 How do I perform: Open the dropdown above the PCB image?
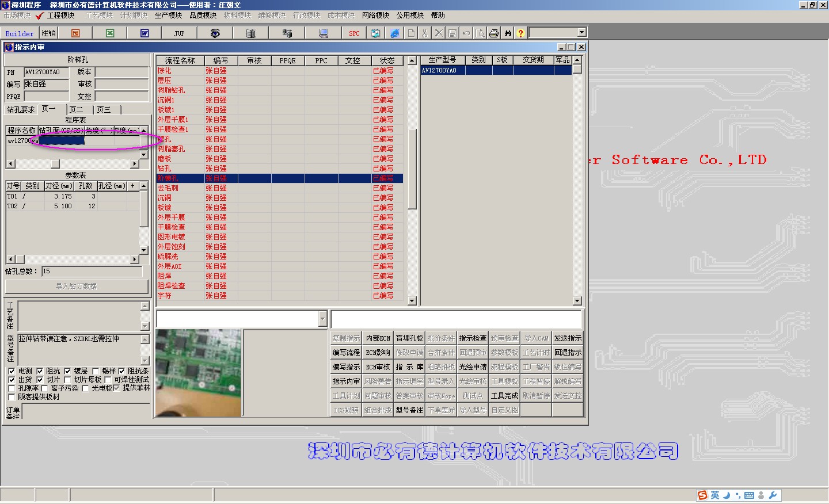click(x=322, y=319)
